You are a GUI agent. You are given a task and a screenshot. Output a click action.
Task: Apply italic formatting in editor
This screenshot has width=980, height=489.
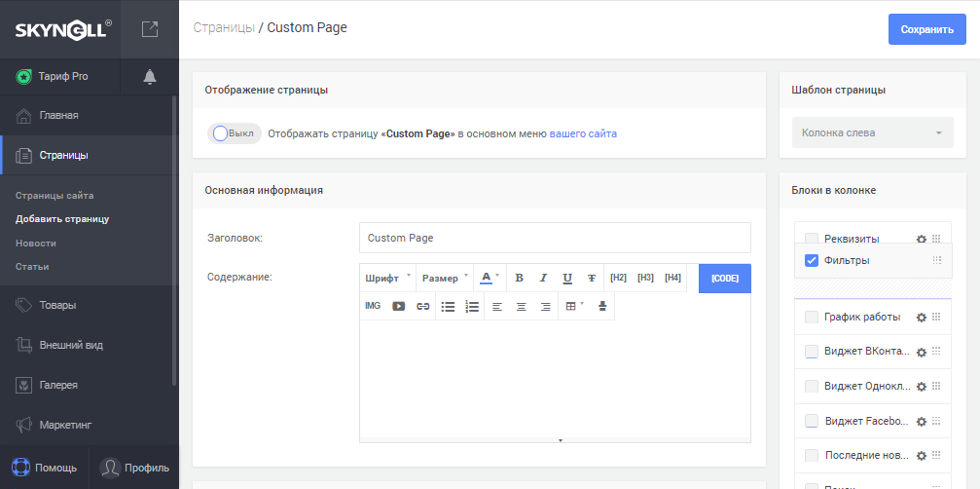pos(543,279)
